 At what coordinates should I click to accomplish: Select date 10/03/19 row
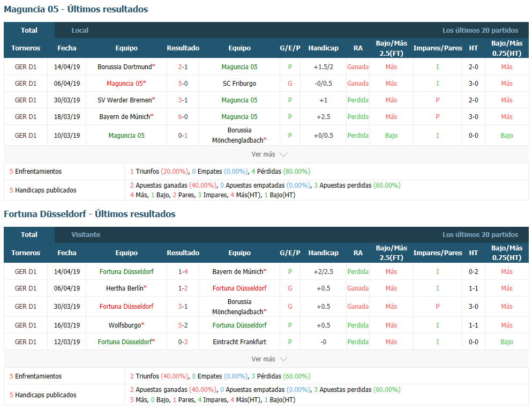click(x=67, y=136)
